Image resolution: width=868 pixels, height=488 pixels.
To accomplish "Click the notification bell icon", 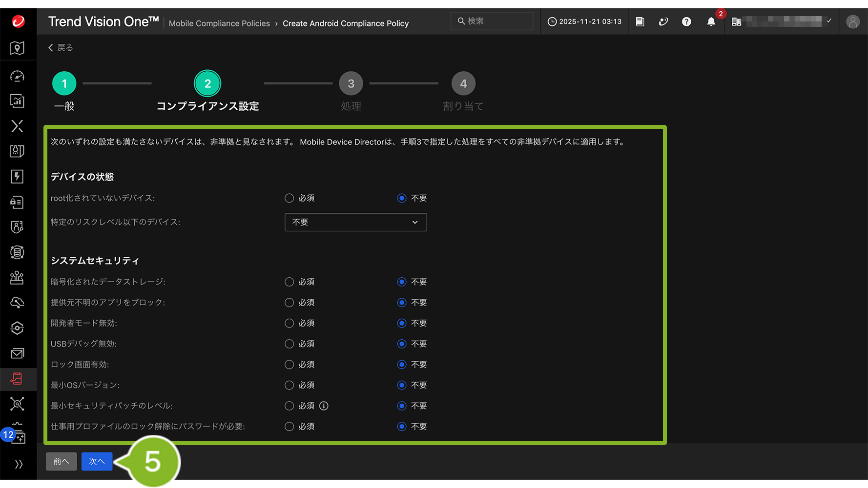I will click(x=711, y=21).
